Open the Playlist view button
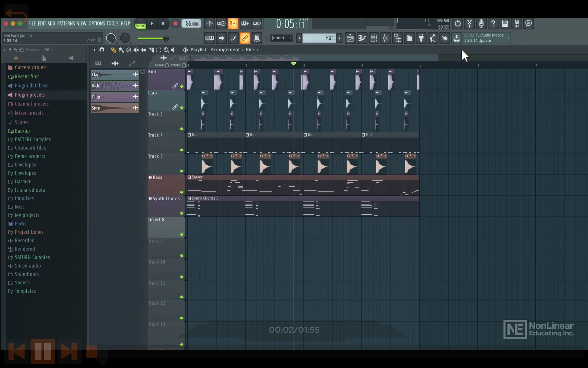Image resolution: width=588 pixels, height=368 pixels. tap(350, 38)
